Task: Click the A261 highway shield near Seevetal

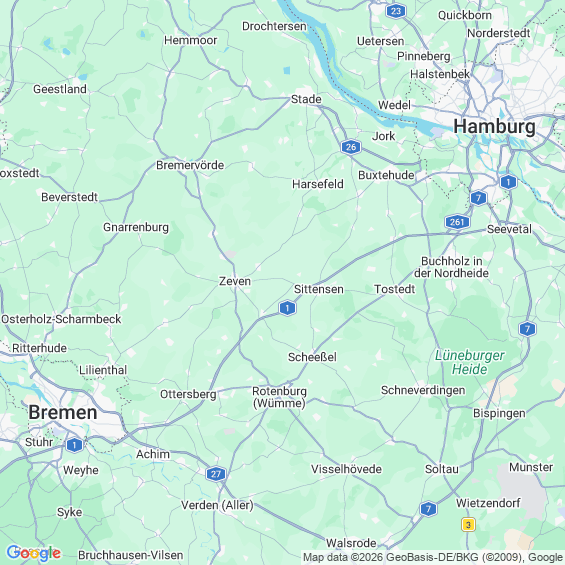Action: pyautogui.click(x=457, y=222)
